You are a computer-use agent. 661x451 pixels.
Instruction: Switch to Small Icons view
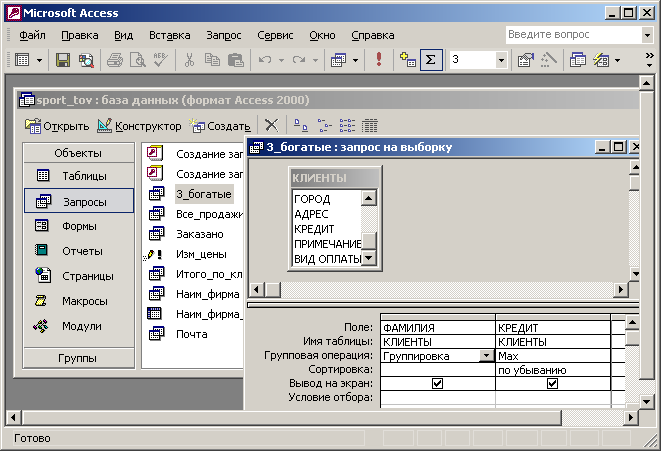pyautogui.click(x=324, y=125)
